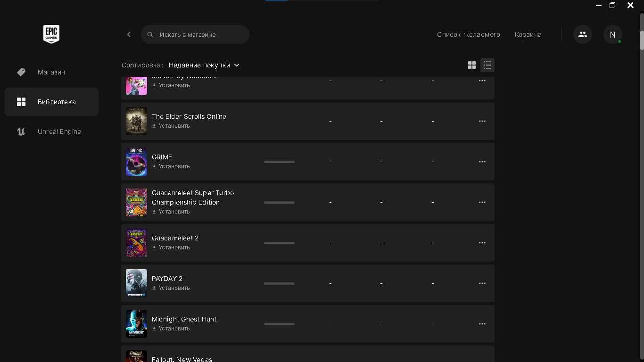Image resolution: width=644 pixels, height=362 pixels.
Task: Select the GRIME title text
Action: pos(162,157)
